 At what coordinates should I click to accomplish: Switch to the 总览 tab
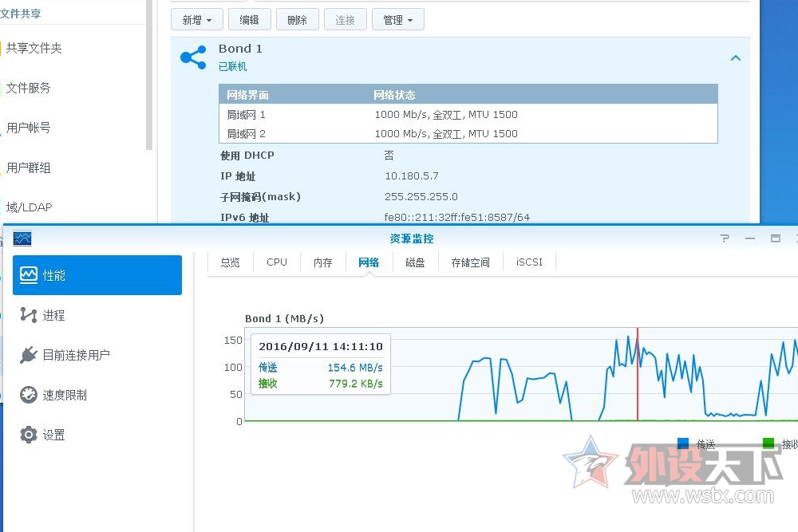coord(230,262)
